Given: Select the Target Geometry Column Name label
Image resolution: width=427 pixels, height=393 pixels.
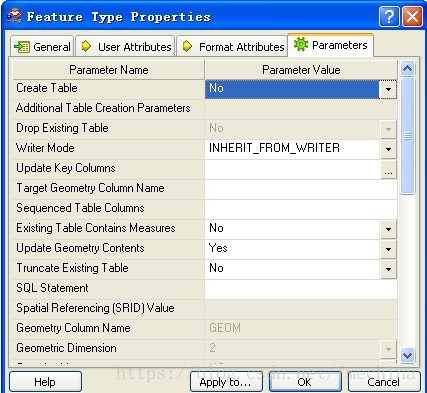Looking at the screenshot, I should 90,188.
